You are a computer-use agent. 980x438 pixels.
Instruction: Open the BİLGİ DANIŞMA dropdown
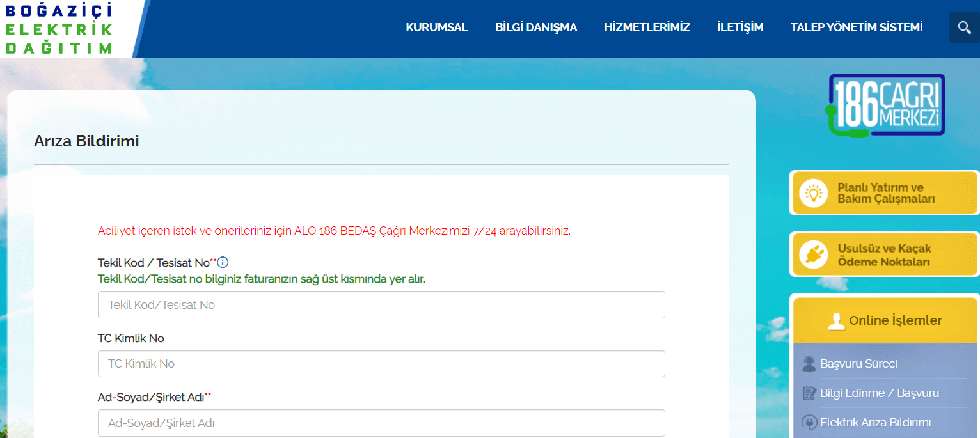pyautogui.click(x=536, y=27)
